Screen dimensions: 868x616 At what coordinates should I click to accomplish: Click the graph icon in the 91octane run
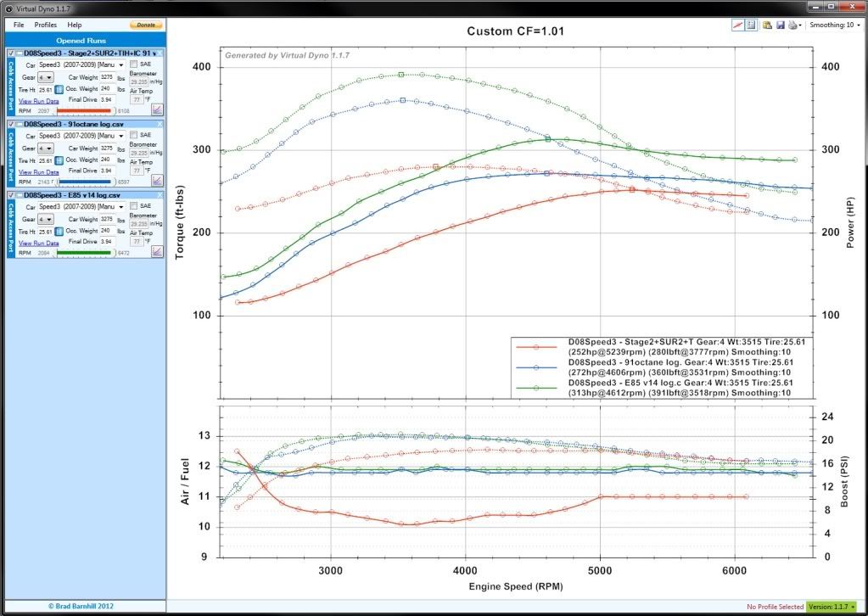click(157, 181)
